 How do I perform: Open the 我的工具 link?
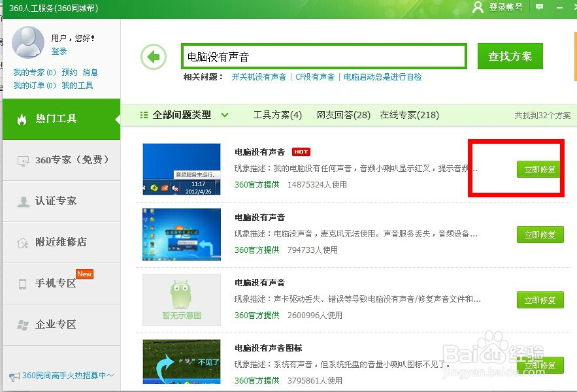[x=77, y=86]
